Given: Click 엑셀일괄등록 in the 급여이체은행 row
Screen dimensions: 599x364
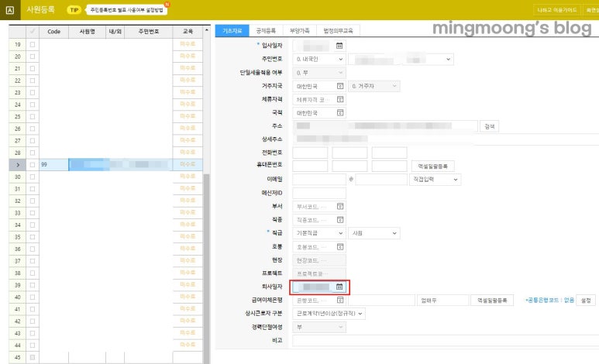Looking at the screenshot, I should click(x=492, y=300).
